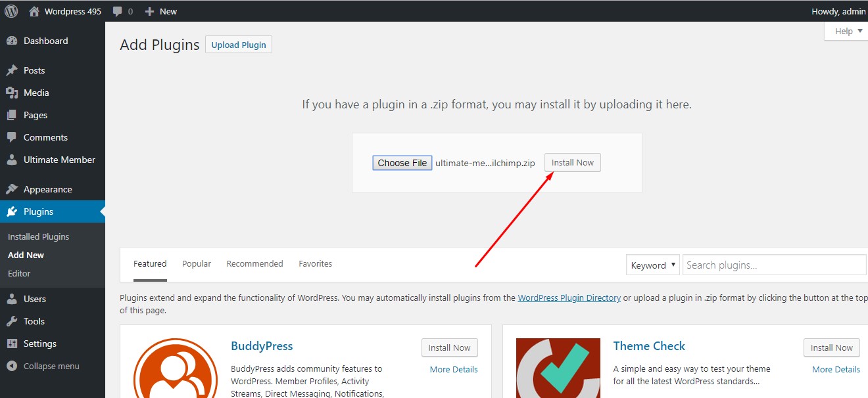This screenshot has height=398, width=868.
Task: Open the Pages menu label
Action: point(36,115)
